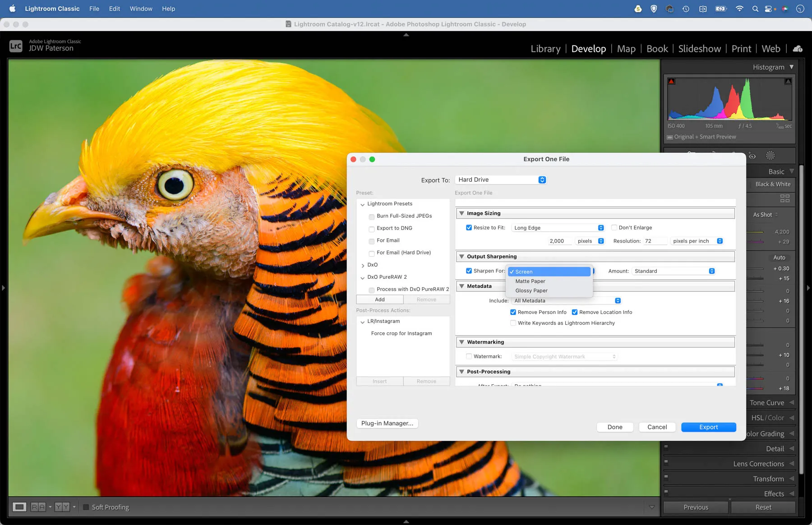Open the Window menu
Image resolution: width=812 pixels, height=525 pixels.
(x=141, y=9)
